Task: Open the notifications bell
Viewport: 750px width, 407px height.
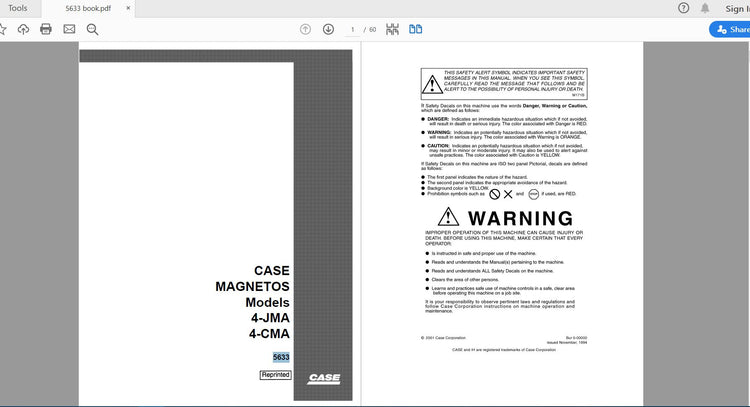Action: click(705, 8)
